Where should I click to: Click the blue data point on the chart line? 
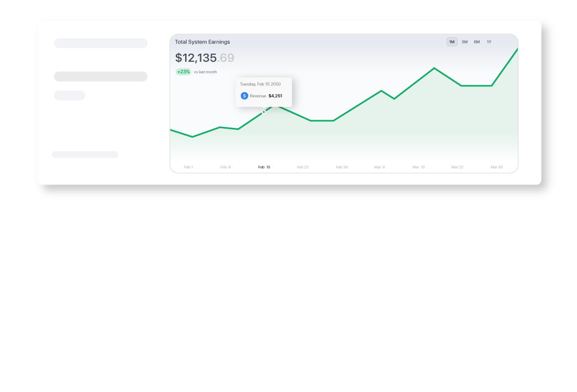264,112
